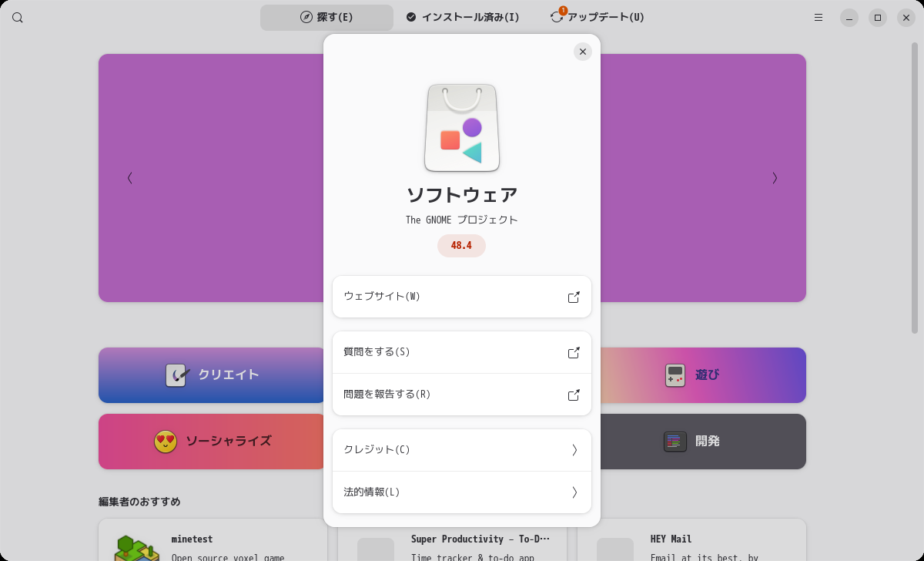Click the handheld game console icon
Viewport: 924px width, 561px height.
click(675, 375)
